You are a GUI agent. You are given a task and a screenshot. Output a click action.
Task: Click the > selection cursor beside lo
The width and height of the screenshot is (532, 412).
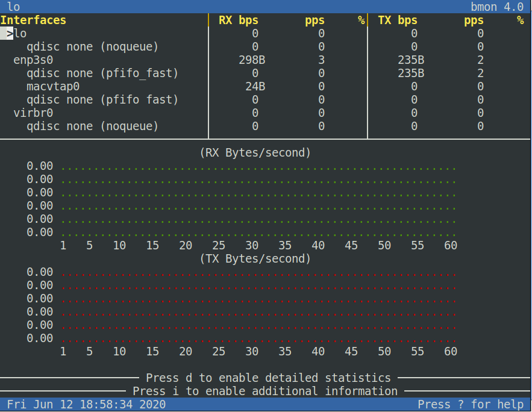[x=10, y=34]
